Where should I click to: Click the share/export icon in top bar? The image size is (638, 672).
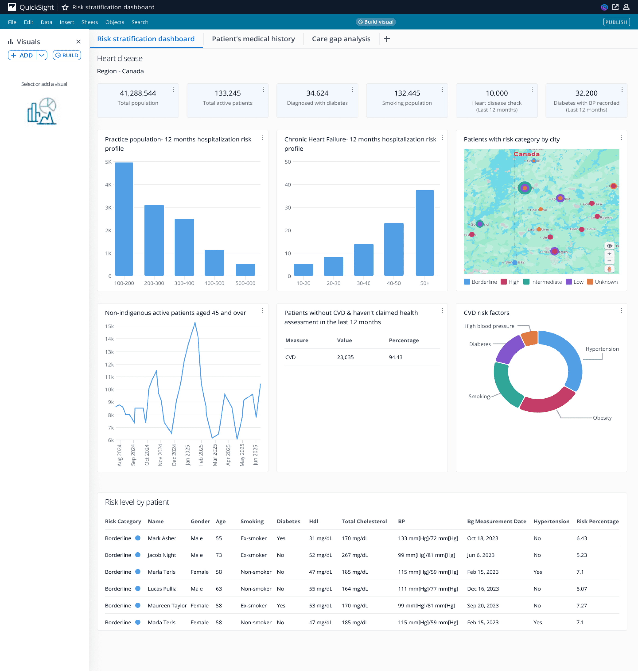point(615,7)
